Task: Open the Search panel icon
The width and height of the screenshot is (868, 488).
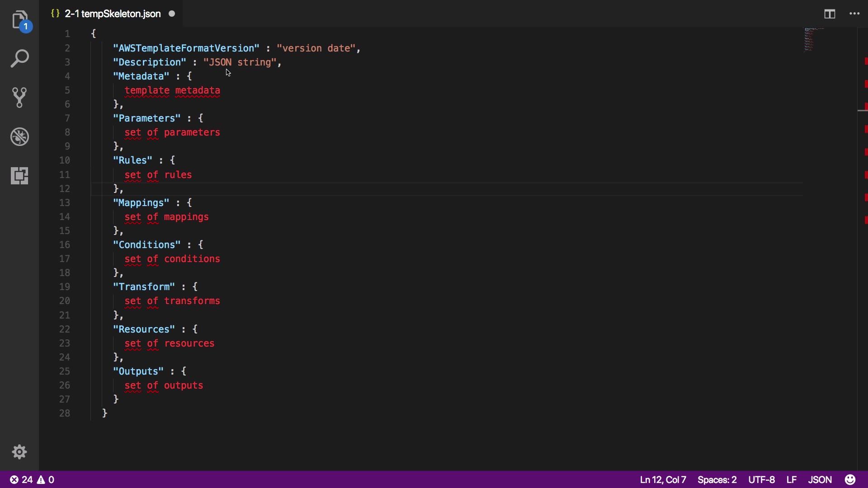Action: point(19,59)
